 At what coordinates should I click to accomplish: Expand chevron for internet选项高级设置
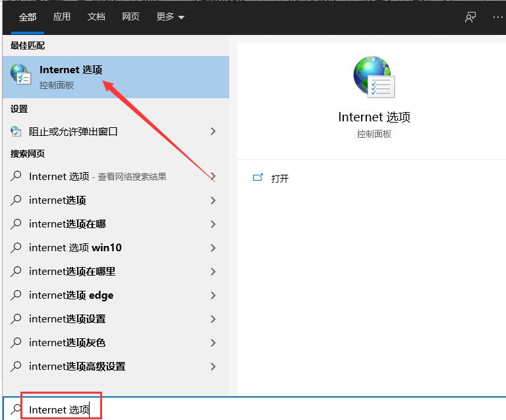(213, 367)
